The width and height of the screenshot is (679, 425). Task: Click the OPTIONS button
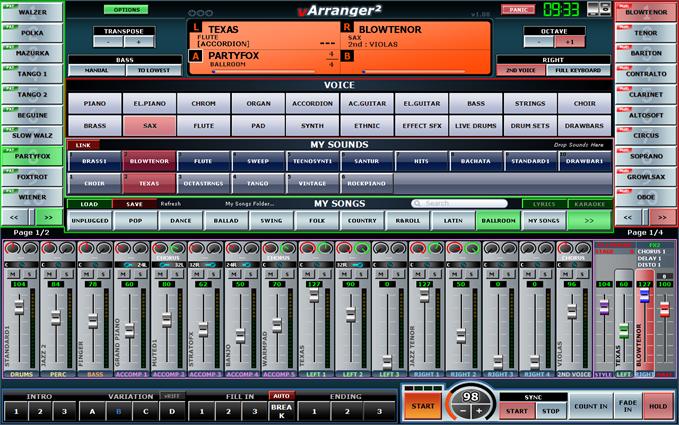(126, 9)
